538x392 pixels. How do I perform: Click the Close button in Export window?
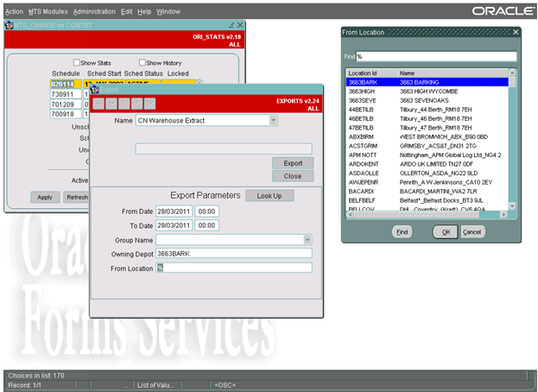tap(293, 176)
